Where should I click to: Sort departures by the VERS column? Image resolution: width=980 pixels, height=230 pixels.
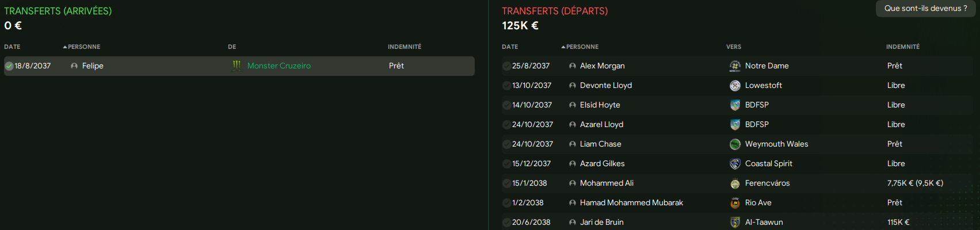tap(734, 47)
